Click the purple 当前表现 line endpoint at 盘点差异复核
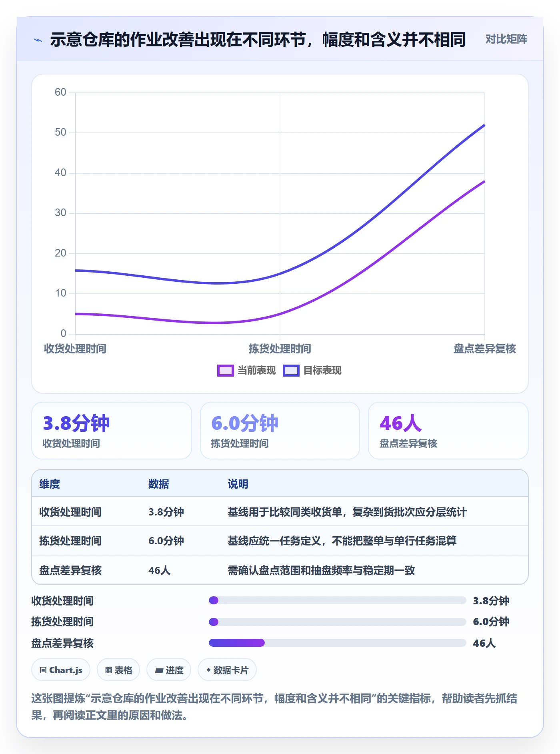This screenshot has width=560, height=754. 484,181
